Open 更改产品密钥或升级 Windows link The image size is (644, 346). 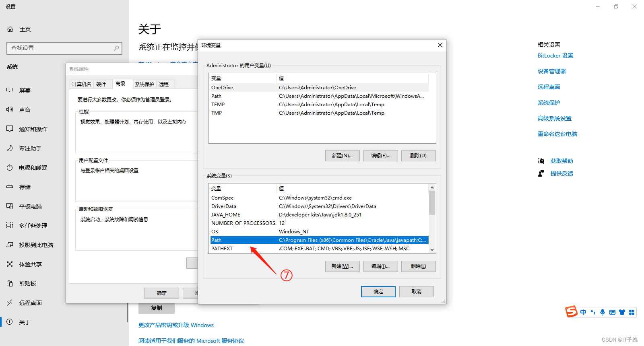tap(176, 325)
